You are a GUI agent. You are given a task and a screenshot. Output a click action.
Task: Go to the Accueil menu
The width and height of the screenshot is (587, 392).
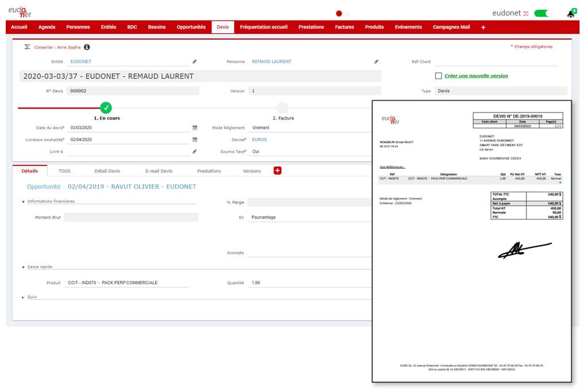19,27
